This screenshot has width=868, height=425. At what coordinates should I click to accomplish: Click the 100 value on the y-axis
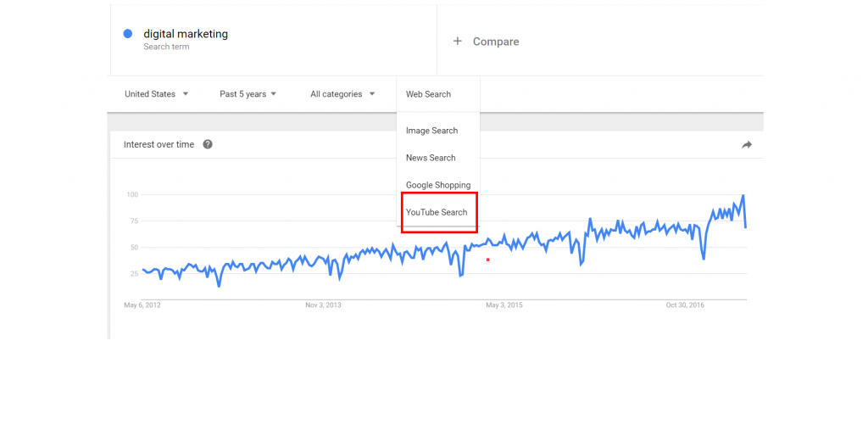[131, 195]
